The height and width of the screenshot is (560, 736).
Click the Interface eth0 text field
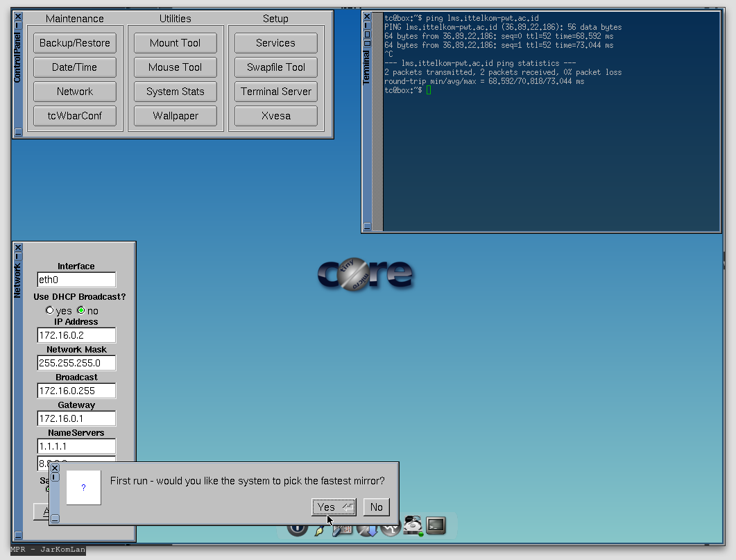coord(76,280)
